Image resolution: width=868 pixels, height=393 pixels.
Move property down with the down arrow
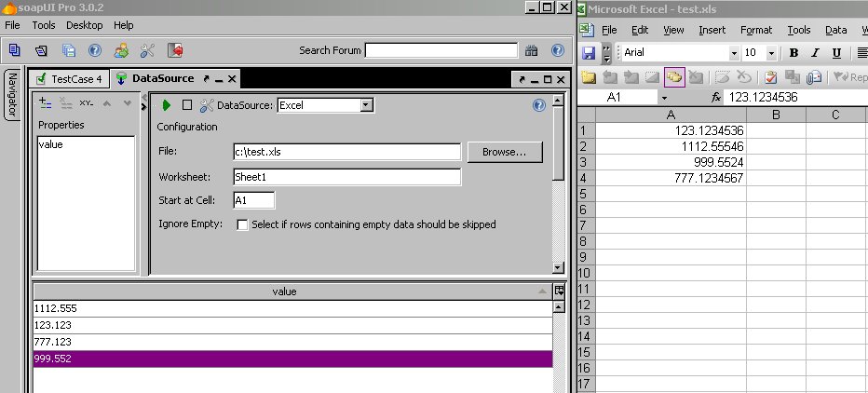pyautogui.click(x=128, y=103)
